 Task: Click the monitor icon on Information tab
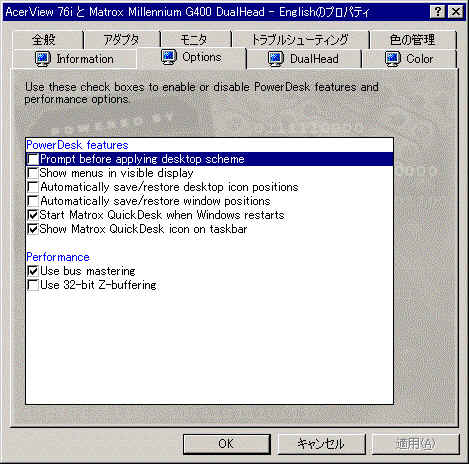(x=43, y=59)
